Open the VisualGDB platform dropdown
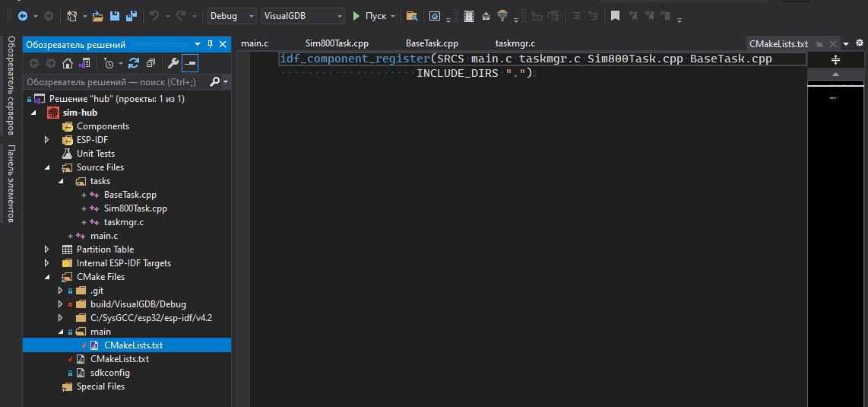The width and height of the screenshot is (868, 407). click(x=302, y=16)
